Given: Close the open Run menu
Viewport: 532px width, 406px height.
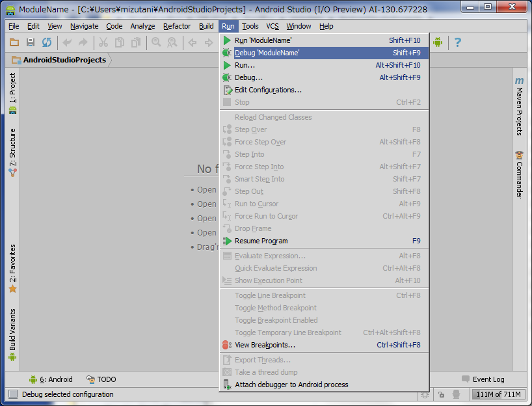Looking at the screenshot, I should tap(228, 26).
